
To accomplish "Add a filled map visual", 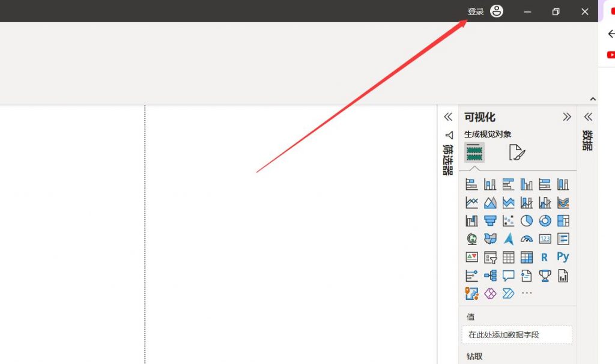I will (490, 239).
